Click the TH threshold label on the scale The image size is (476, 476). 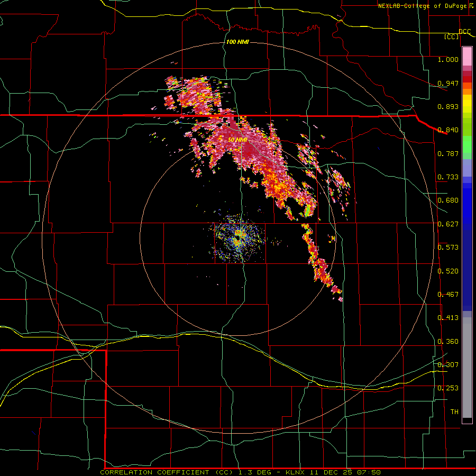coord(454,412)
